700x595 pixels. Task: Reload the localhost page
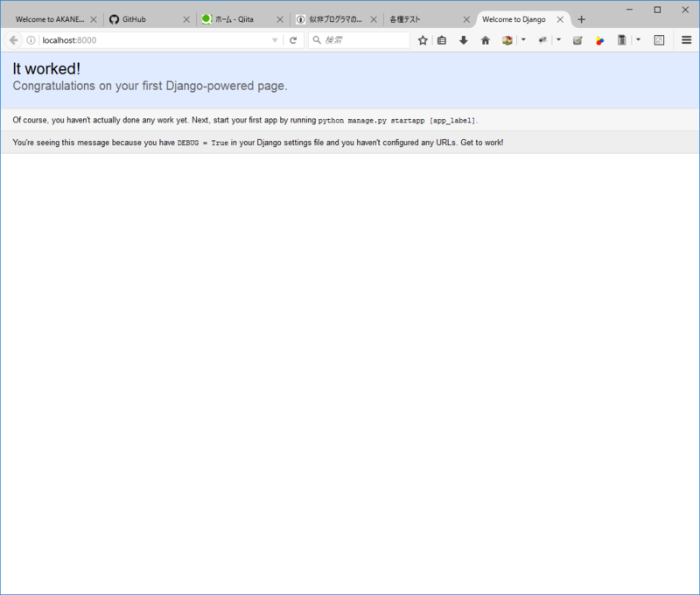(293, 40)
